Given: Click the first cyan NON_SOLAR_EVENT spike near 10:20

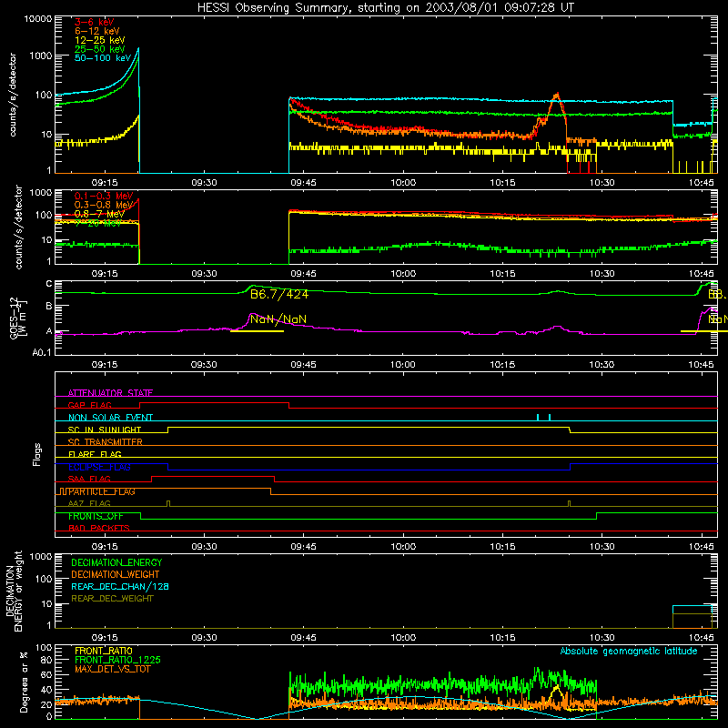Looking at the screenshot, I should pyautogui.click(x=538, y=418).
